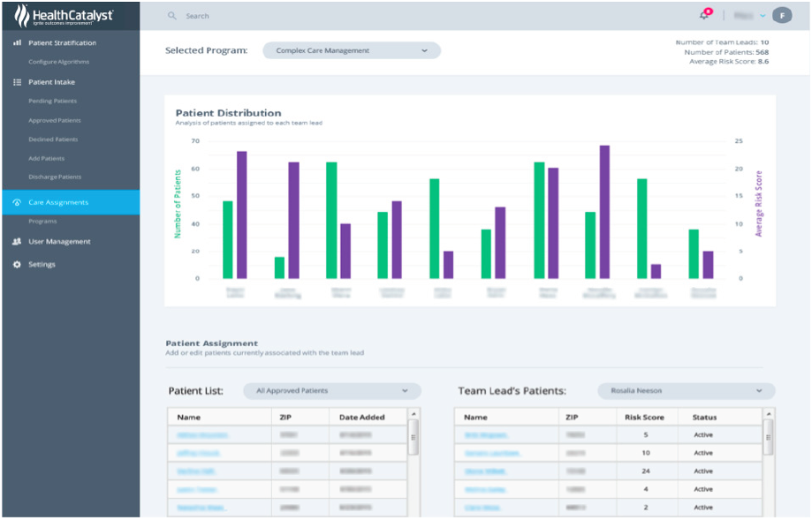Open Patient Intake section
This screenshot has width=812, height=520.
click(51, 82)
